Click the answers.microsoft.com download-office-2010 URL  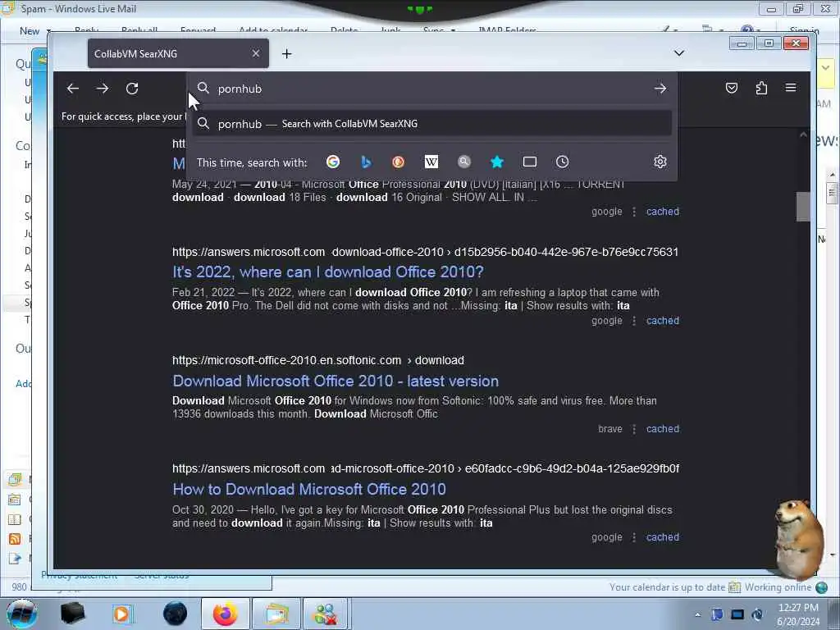click(x=426, y=252)
